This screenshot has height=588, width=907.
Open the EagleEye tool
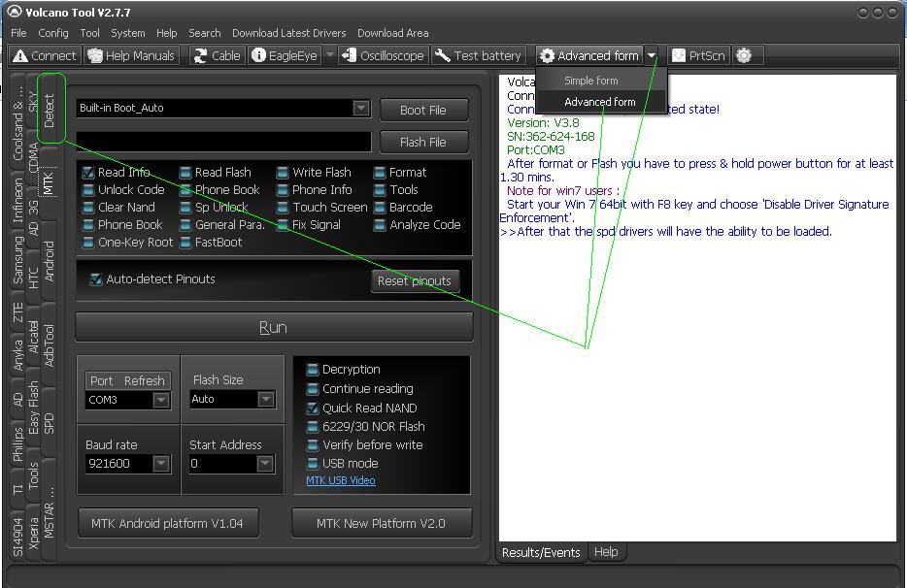coord(285,55)
